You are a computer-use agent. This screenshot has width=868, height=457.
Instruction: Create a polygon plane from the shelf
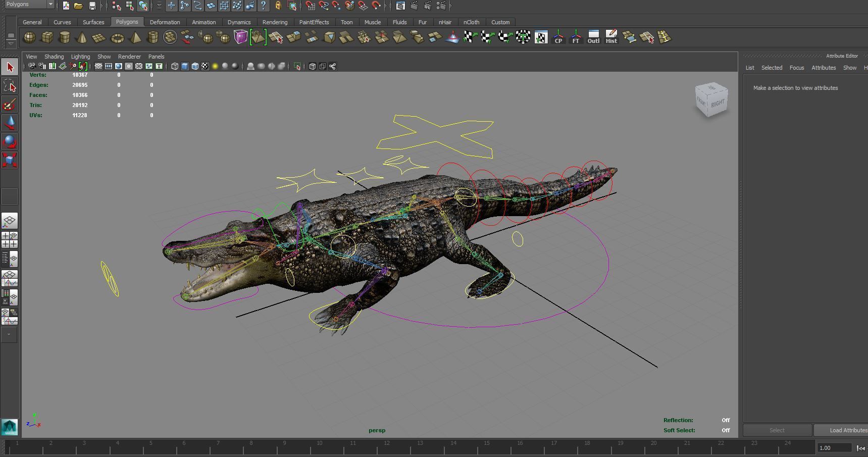(x=99, y=38)
